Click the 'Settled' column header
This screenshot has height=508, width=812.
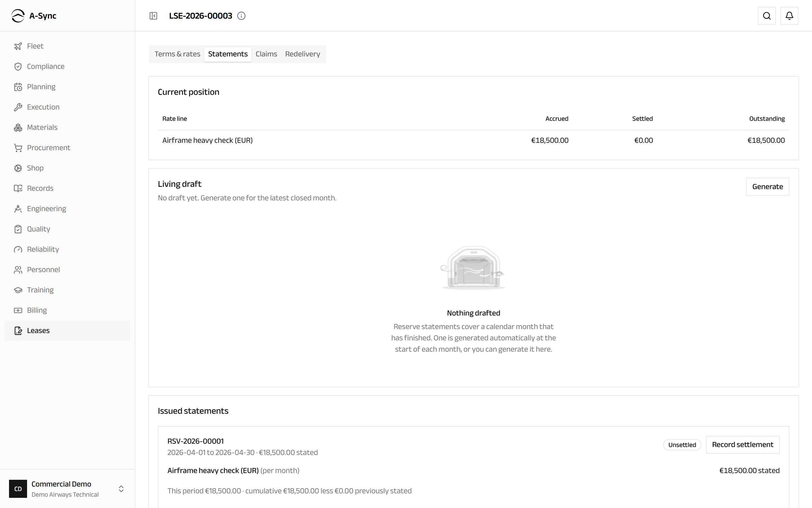click(x=642, y=119)
